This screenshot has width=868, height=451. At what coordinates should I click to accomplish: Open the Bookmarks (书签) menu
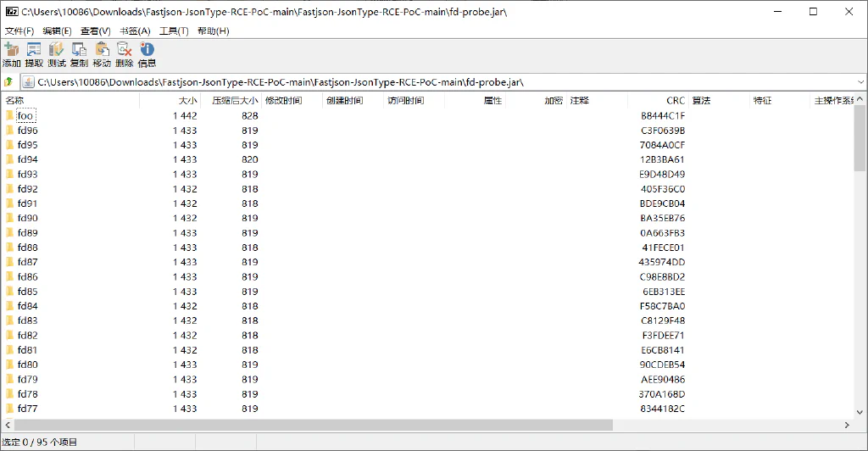click(135, 31)
